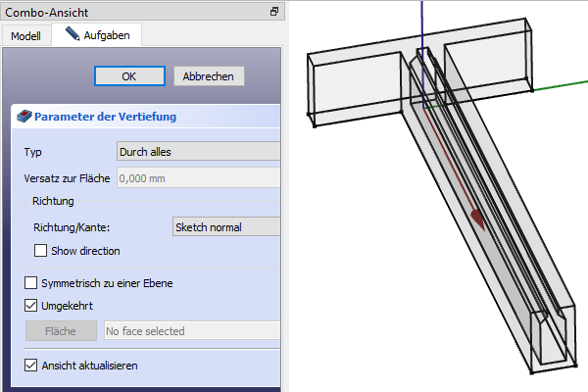The image size is (588, 392).
Task: Select the blue Z axis line
Action: [421, 22]
